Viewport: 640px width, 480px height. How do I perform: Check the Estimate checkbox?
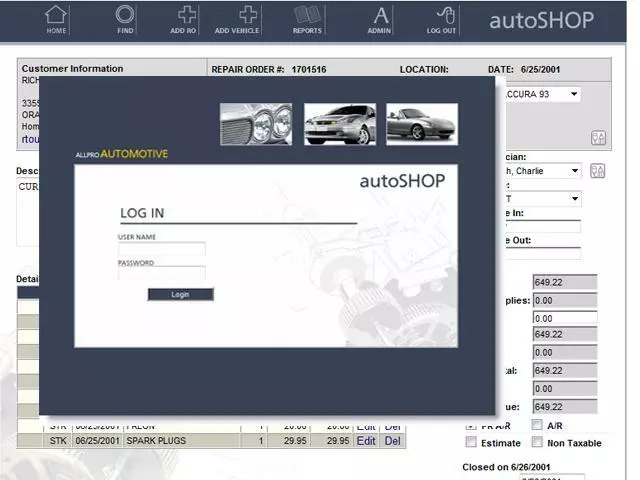click(x=471, y=442)
